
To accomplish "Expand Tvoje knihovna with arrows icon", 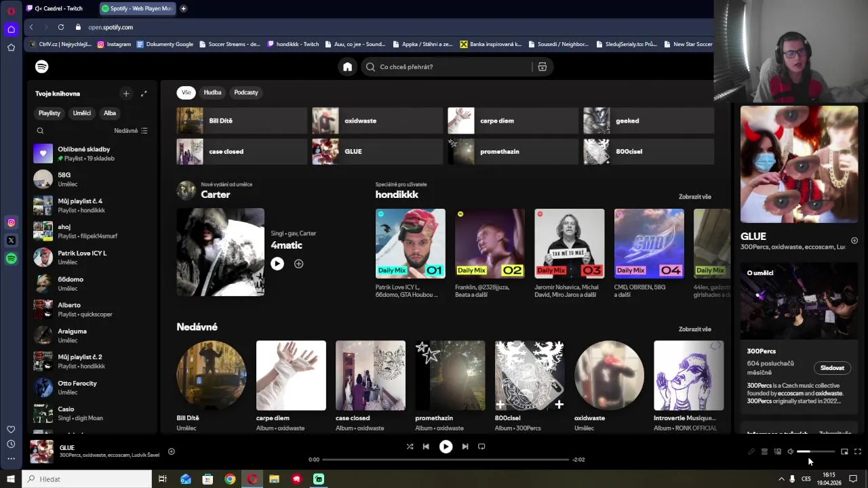I will pyautogui.click(x=144, y=94).
